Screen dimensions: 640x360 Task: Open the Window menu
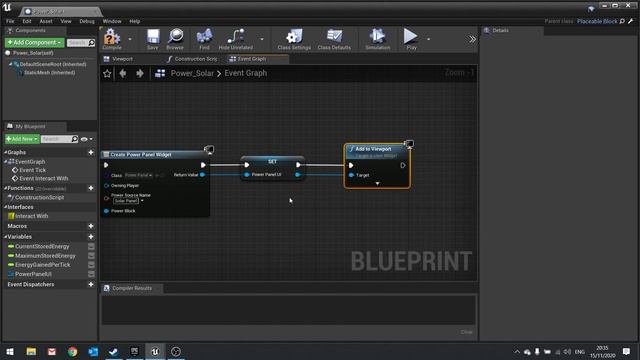[112, 21]
